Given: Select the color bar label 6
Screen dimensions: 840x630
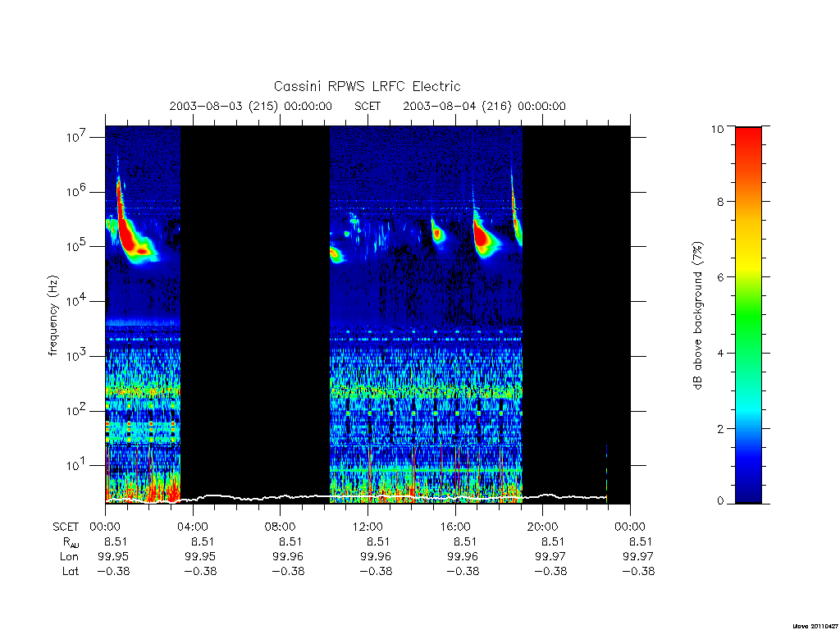Looking at the screenshot, I should click(x=720, y=277).
